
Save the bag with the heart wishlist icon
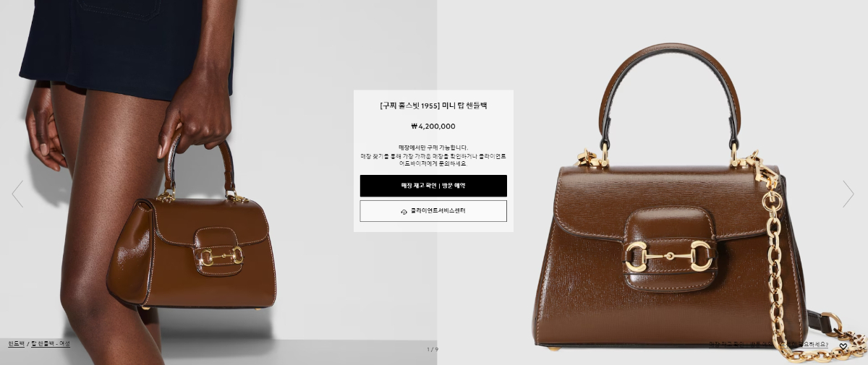tap(843, 346)
